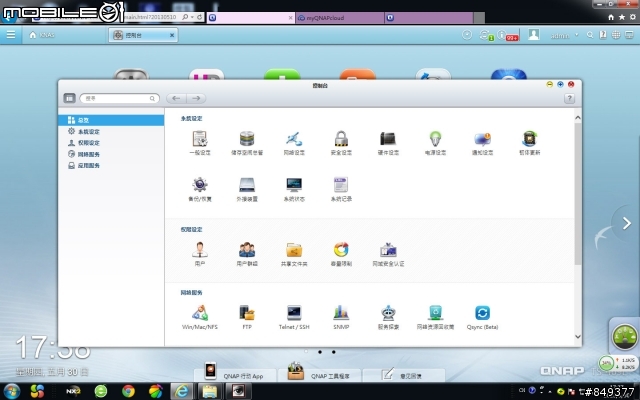Open Hardware settings (硬件设定) icon
Image resolution: width=640 pixels, height=400 pixels.
388,139
